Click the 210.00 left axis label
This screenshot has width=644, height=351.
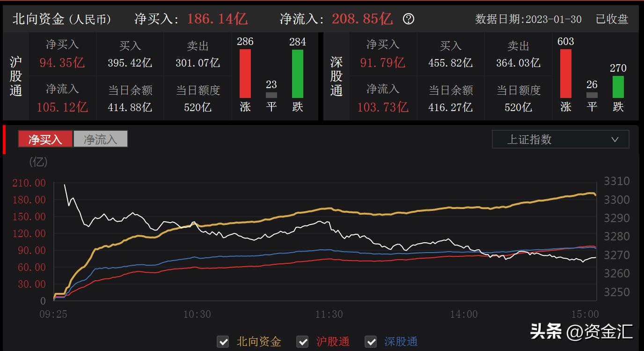(x=29, y=183)
